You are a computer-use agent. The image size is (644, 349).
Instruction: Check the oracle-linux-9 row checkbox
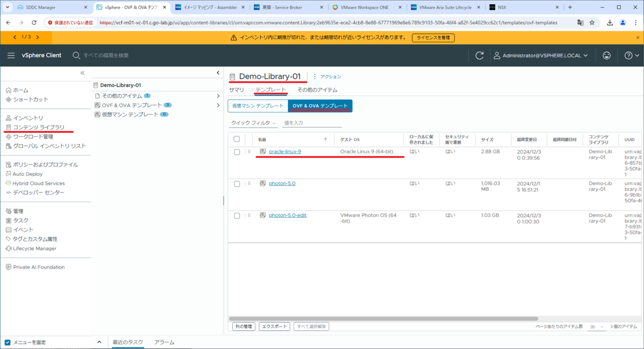point(237,152)
